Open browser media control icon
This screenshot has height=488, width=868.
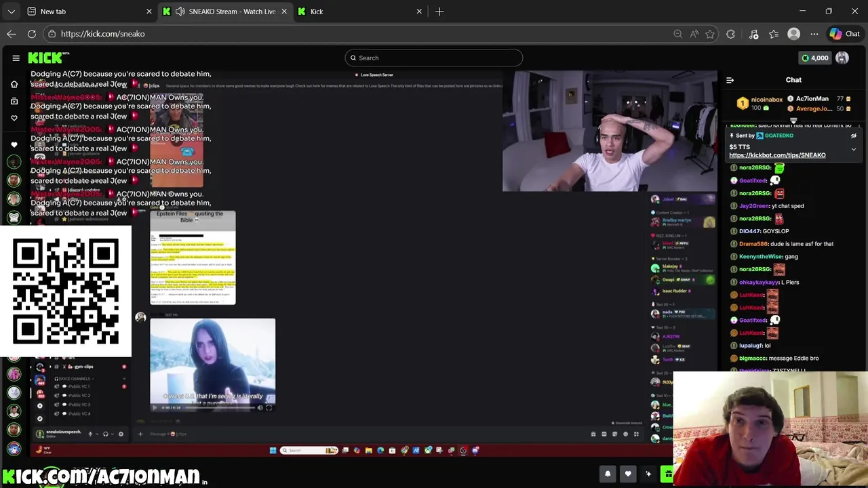(x=753, y=34)
